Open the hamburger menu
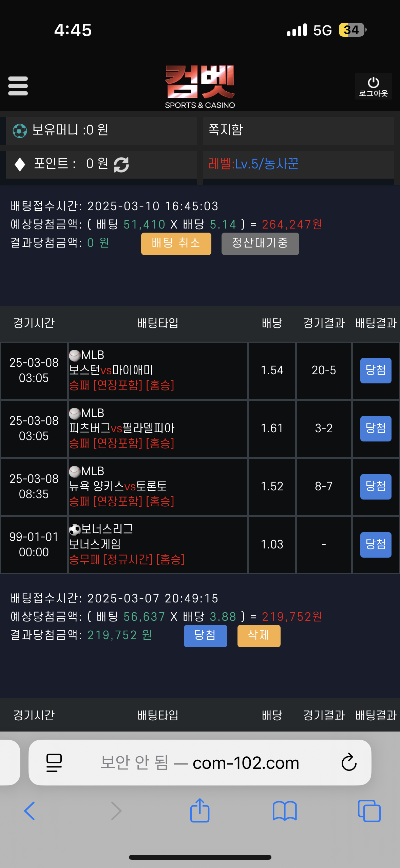400x868 pixels. pos(18,86)
